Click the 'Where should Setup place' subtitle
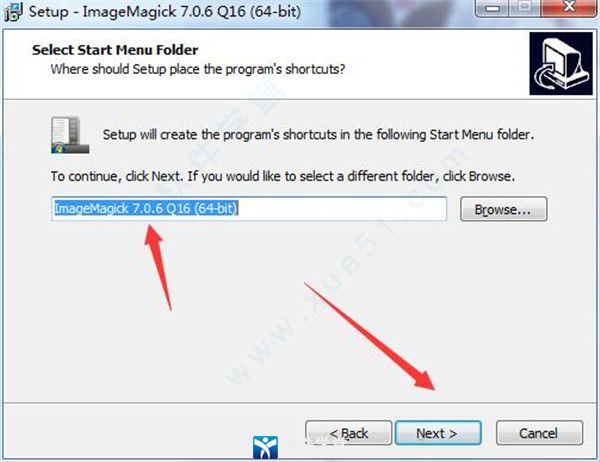 click(198, 69)
